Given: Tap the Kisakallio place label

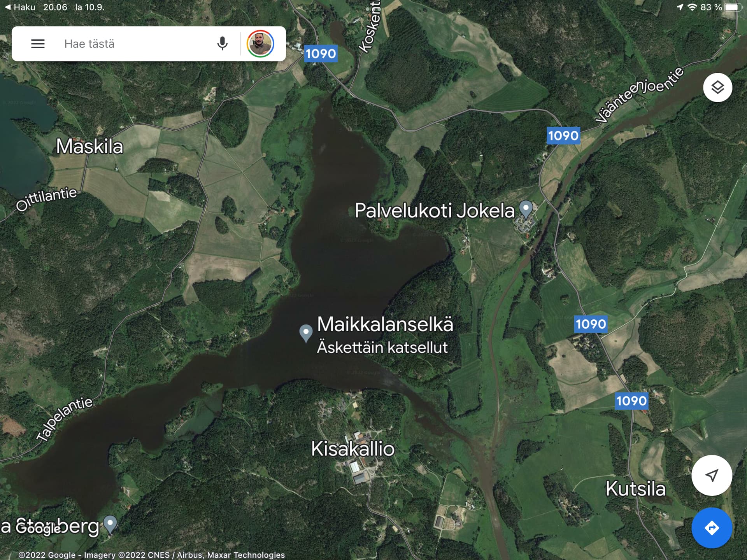Looking at the screenshot, I should [353, 449].
